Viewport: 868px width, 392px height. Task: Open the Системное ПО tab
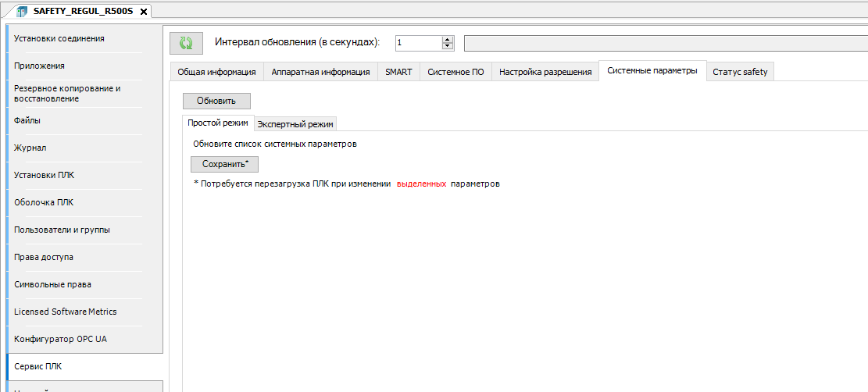click(455, 72)
